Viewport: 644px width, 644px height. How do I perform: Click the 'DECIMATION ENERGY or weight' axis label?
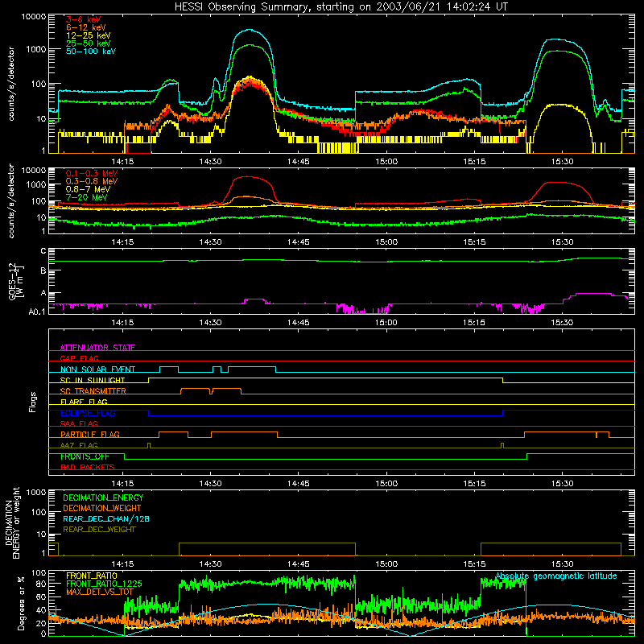(12, 522)
